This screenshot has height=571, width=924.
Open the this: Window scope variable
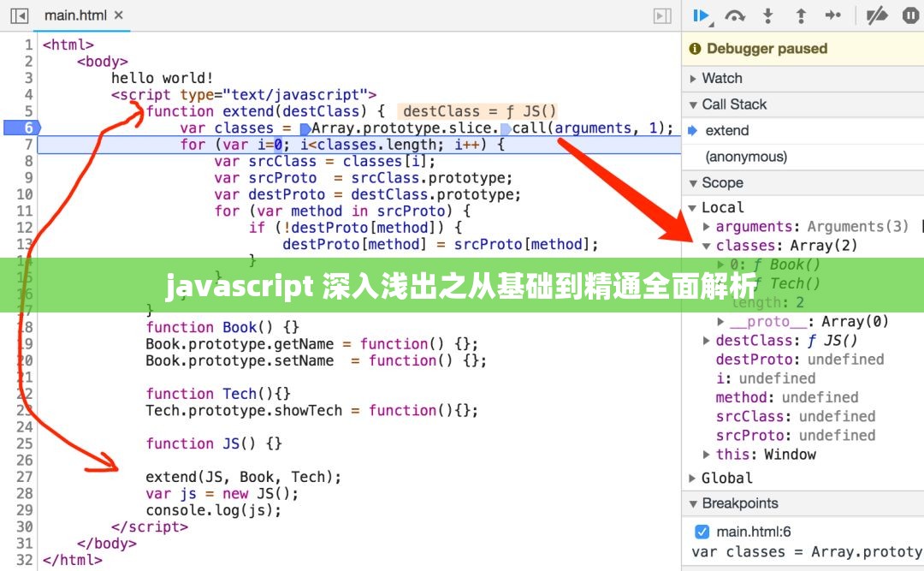pyautogui.click(x=705, y=454)
